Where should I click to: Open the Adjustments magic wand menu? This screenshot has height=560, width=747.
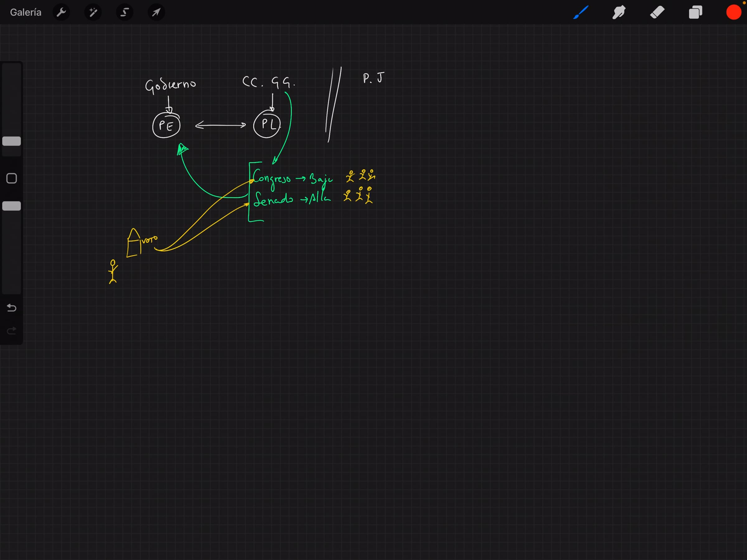93,12
